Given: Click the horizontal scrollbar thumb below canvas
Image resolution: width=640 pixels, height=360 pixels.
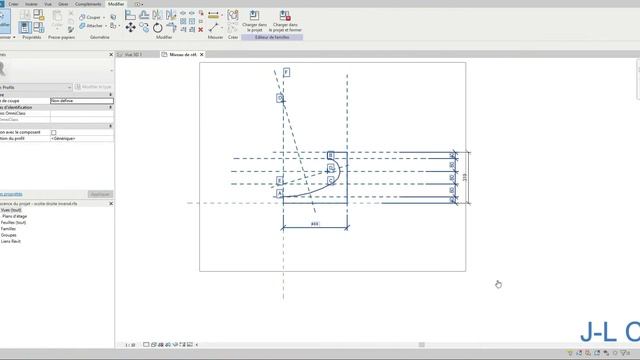Looking at the screenshot, I should click(x=422, y=345).
